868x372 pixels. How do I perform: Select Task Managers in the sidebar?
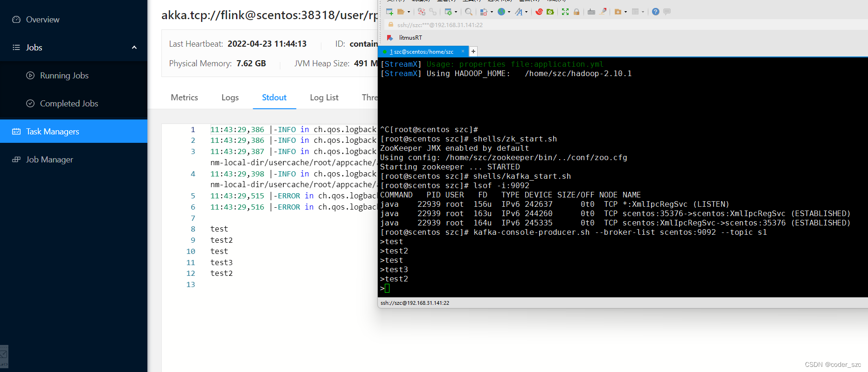point(74,131)
